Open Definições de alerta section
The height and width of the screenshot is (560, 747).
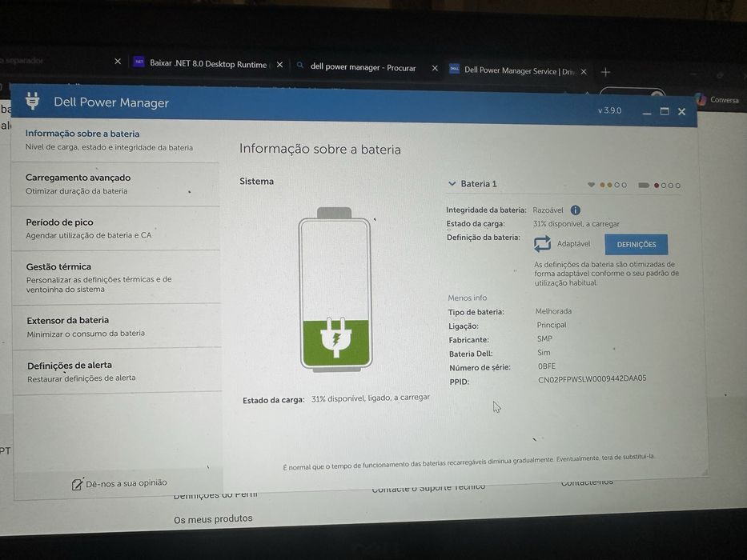coord(118,371)
